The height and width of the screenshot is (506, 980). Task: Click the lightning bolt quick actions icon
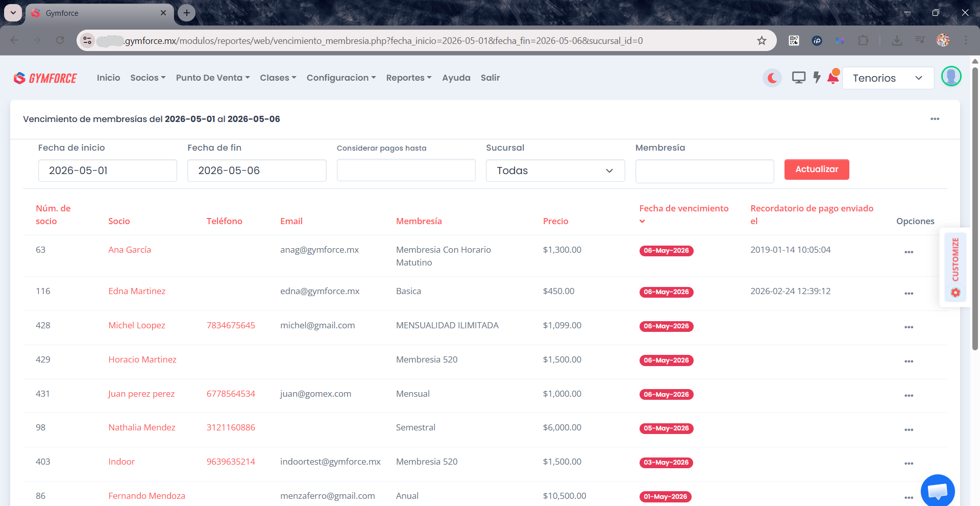pos(817,78)
